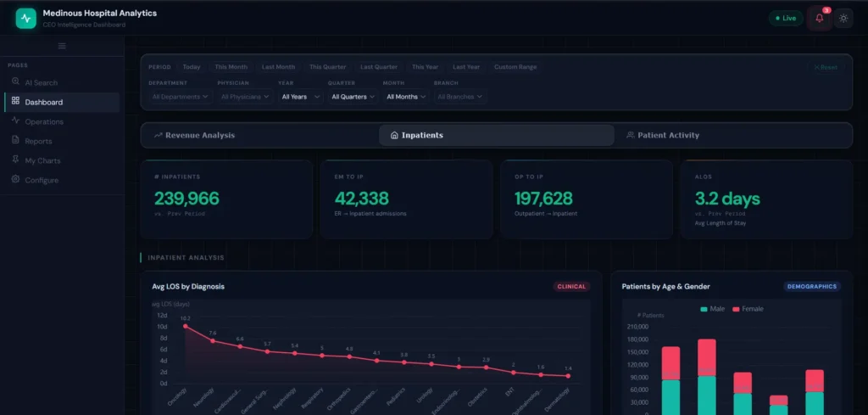
Task: Click the My Charts pin icon
Action: 15,160
